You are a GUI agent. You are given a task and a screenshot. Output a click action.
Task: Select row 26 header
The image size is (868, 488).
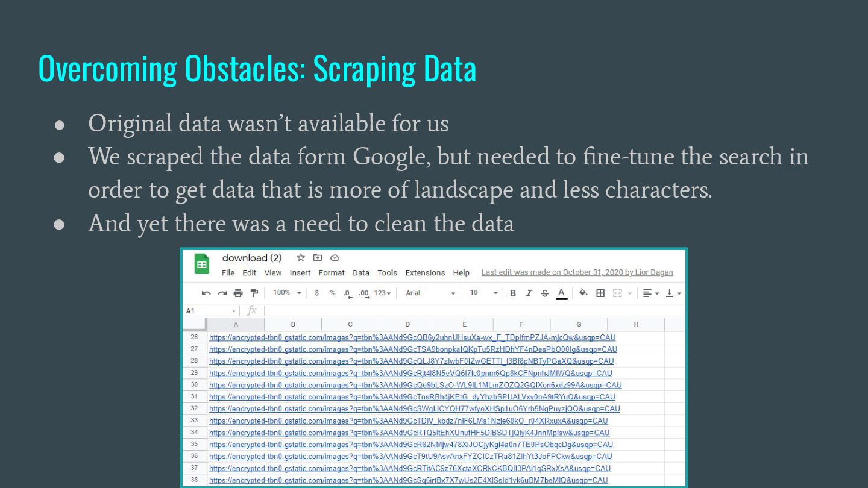194,337
